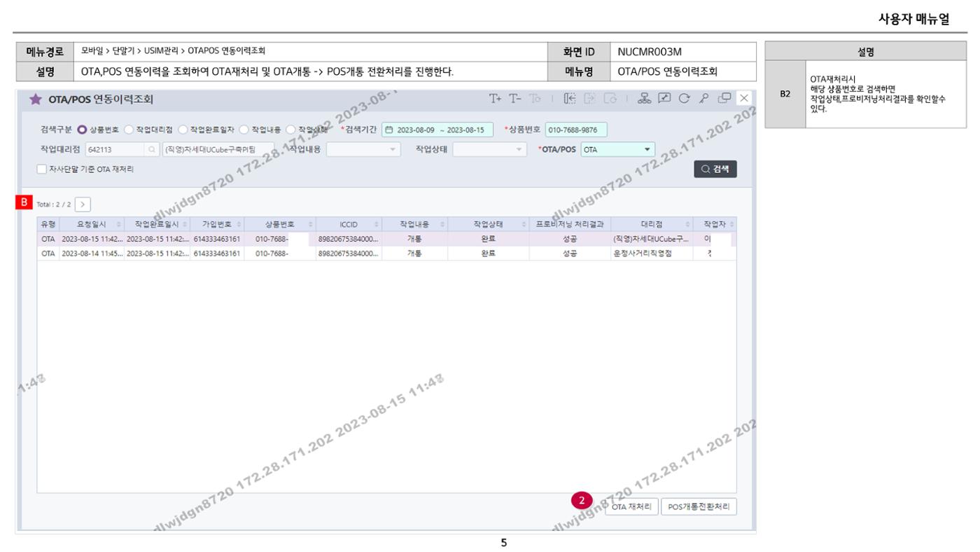Screen dimensions: 980x552
Task: Click 가입번호 614333463161 in the 2023-08-15 request row
Action: (218, 239)
